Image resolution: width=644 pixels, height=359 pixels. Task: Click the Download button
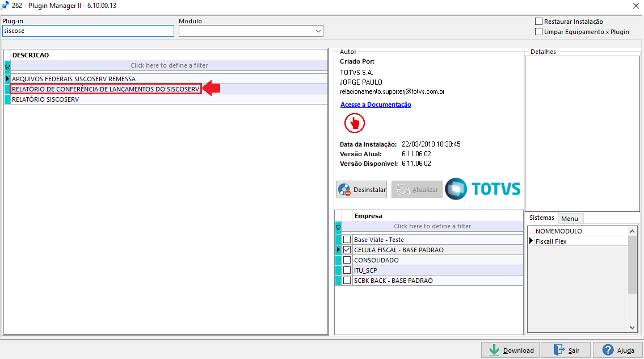(511, 350)
